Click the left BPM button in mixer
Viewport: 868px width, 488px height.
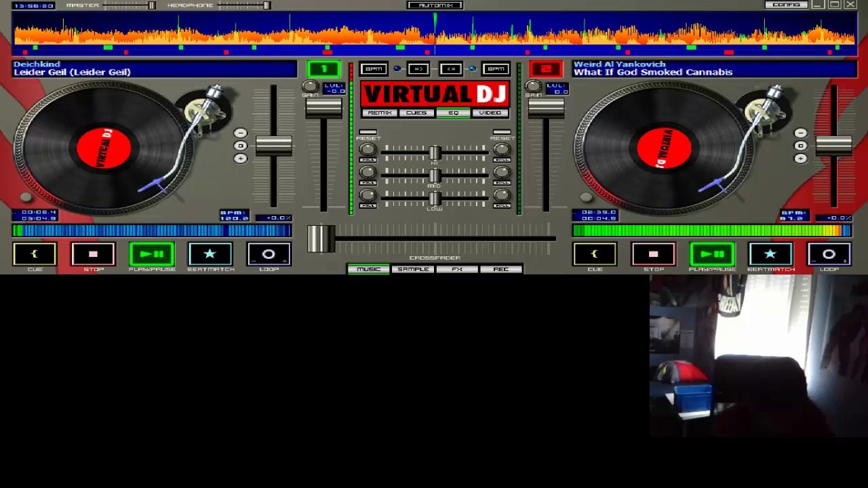coord(374,68)
